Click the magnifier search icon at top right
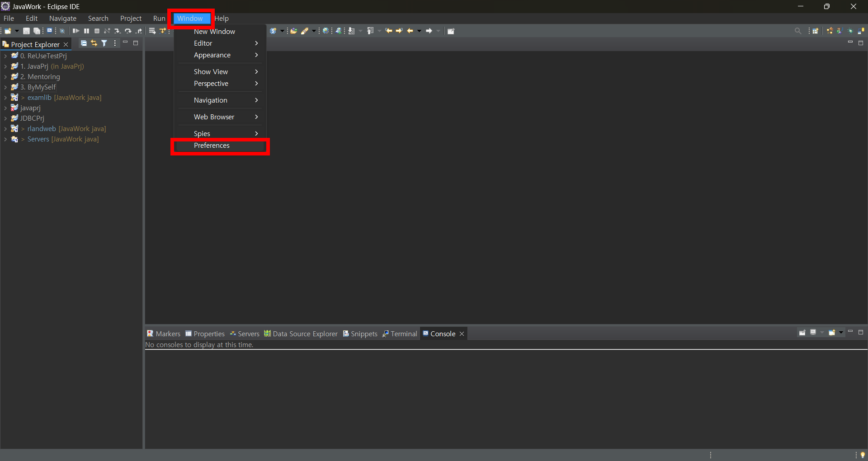This screenshot has height=461, width=868. coord(798,31)
